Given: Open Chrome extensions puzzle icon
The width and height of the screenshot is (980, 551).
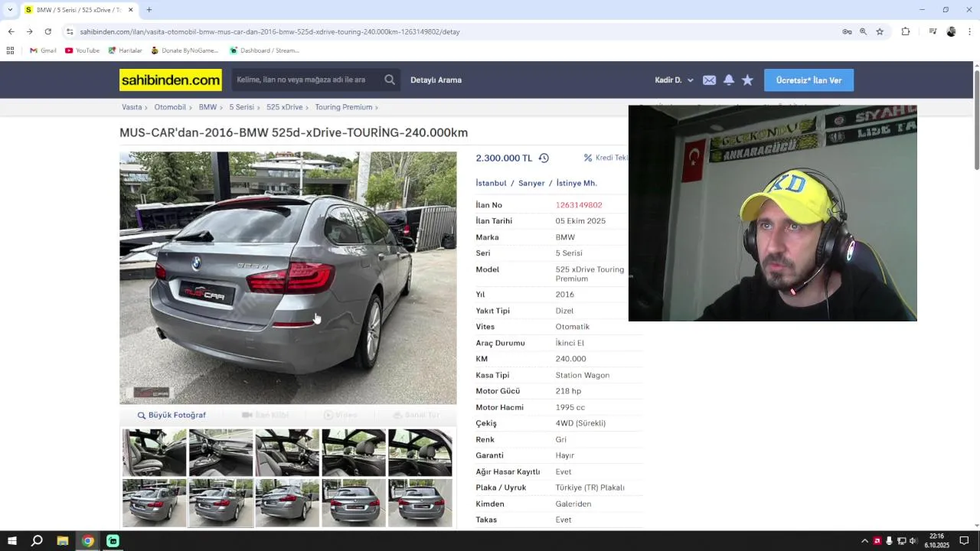Looking at the screenshot, I should pyautogui.click(x=906, y=31).
